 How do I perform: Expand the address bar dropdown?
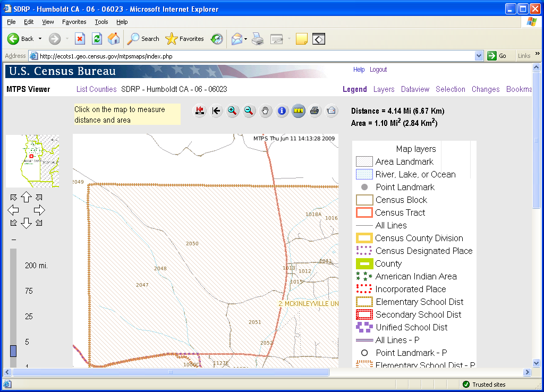[x=479, y=56]
